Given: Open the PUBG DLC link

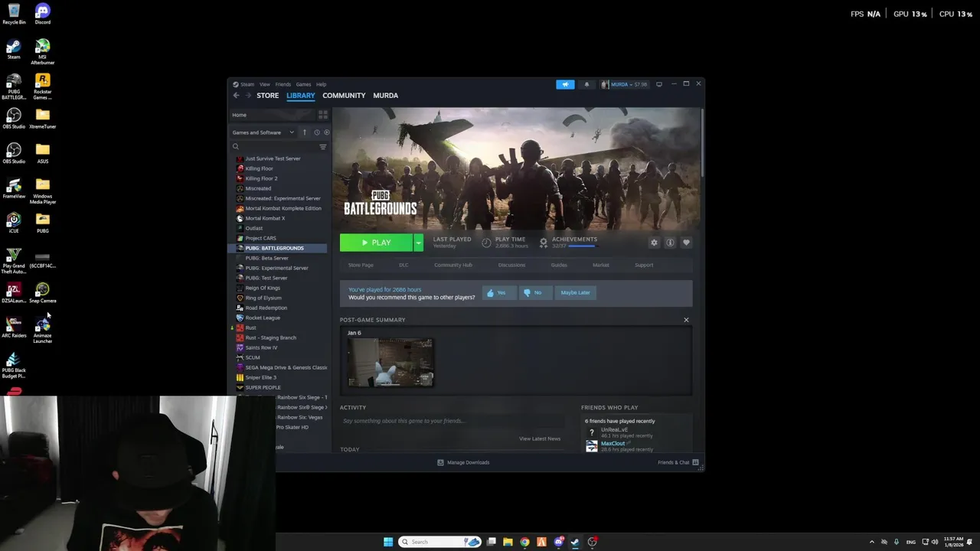Looking at the screenshot, I should click(x=403, y=265).
